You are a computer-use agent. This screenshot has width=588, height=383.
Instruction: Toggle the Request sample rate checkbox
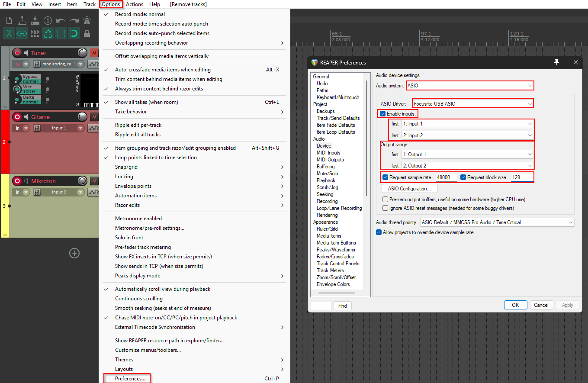click(385, 177)
